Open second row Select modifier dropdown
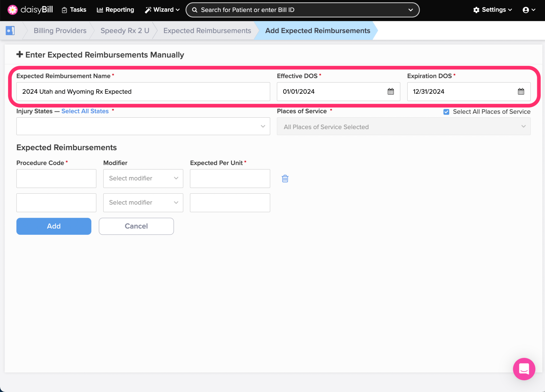This screenshot has width=545, height=392. (143, 203)
